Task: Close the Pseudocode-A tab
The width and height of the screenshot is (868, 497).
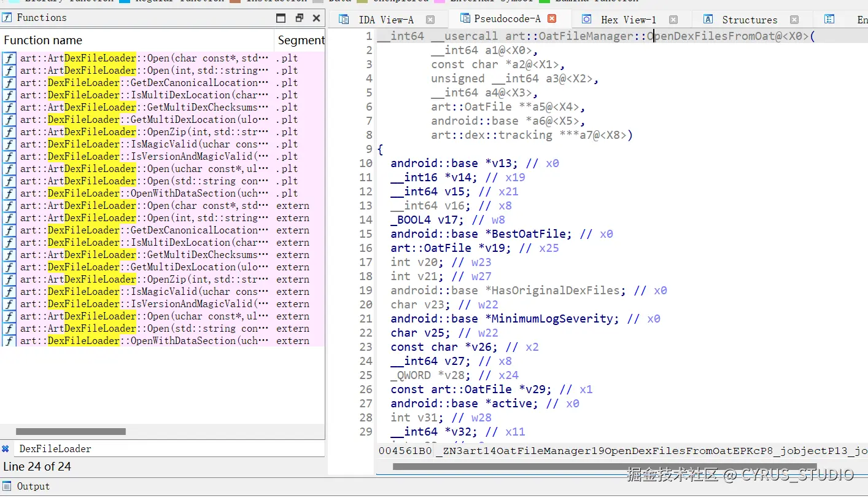Action: (x=552, y=18)
